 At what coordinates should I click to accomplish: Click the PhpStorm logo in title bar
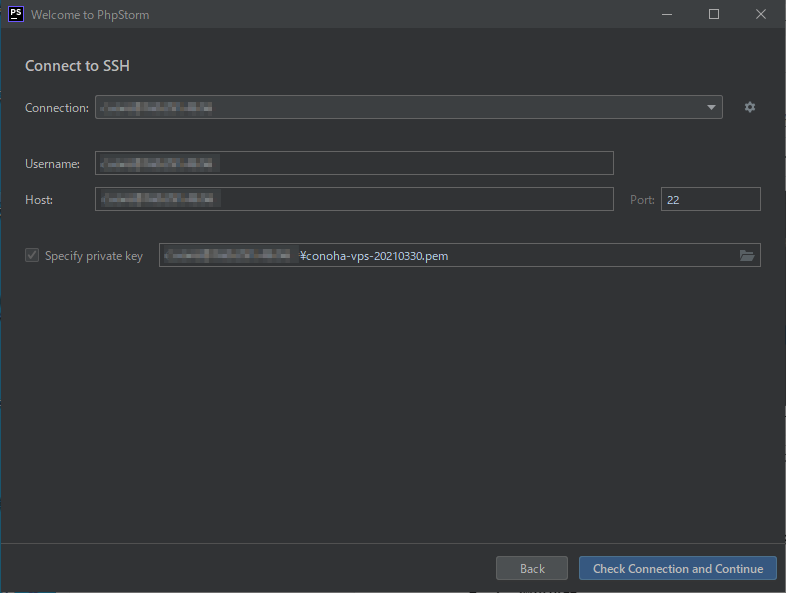15,14
